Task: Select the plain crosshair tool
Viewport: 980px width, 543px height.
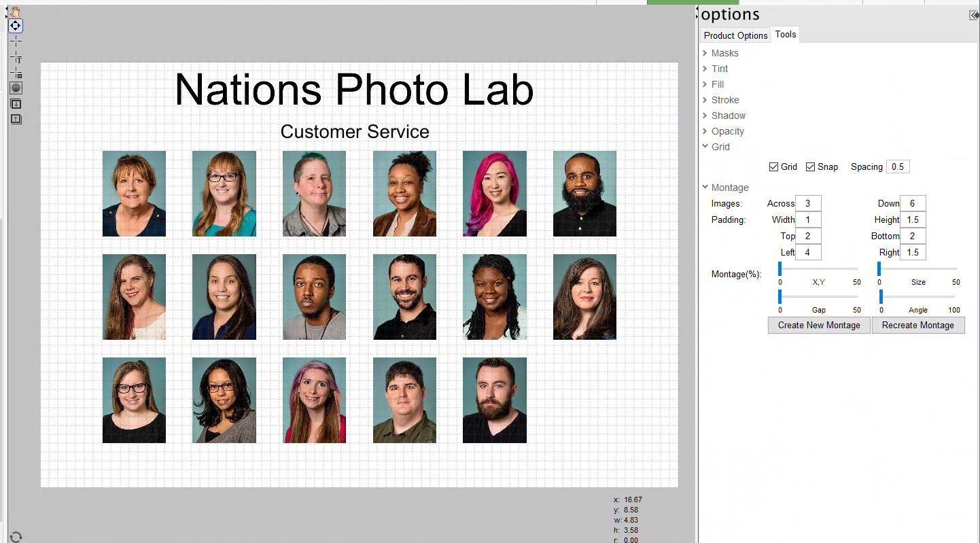Action: pyautogui.click(x=16, y=41)
